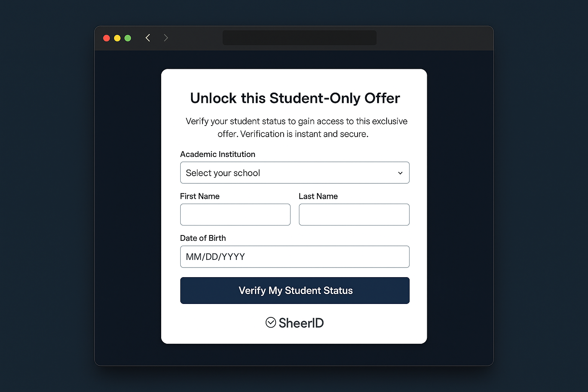Click the Date of Birth label

pyautogui.click(x=203, y=238)
